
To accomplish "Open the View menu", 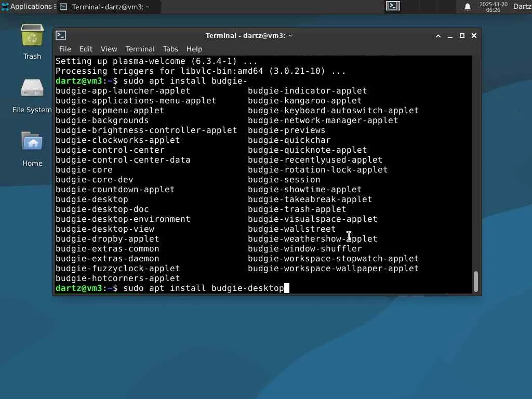I will click(109, 49).
